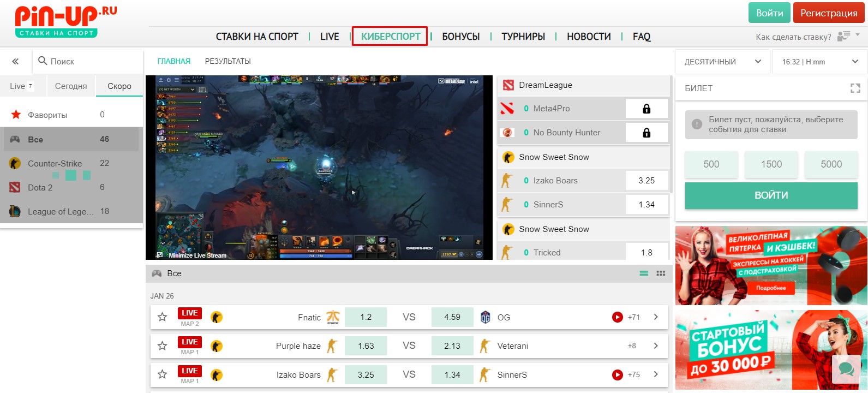Viewport: 868px width, 393px height.
Task: Open the chat support bubble icon
Action: (x=846, y=369)
